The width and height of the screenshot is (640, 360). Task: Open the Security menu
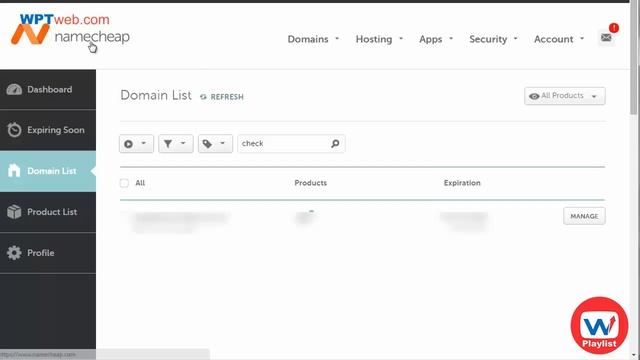[493, 39]
